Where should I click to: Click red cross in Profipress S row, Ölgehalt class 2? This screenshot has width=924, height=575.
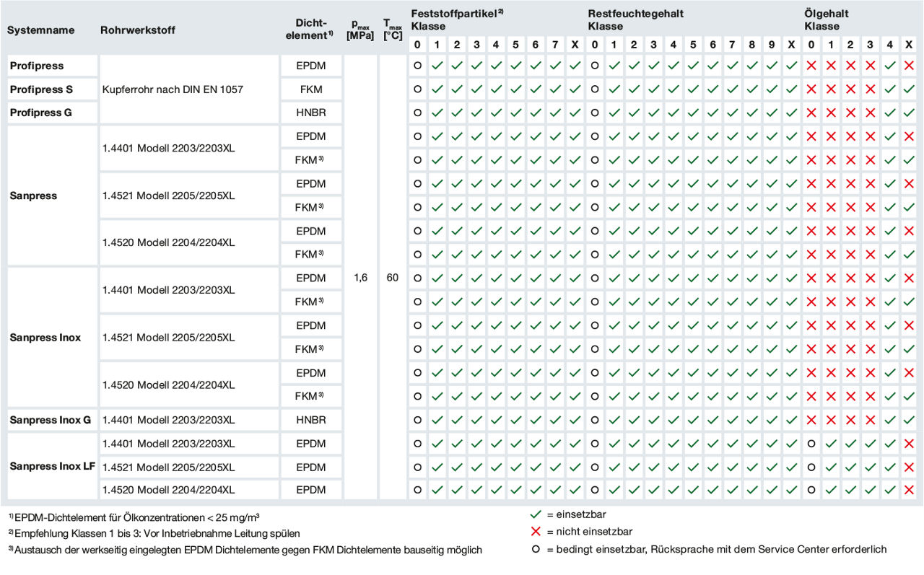[850, 89]
